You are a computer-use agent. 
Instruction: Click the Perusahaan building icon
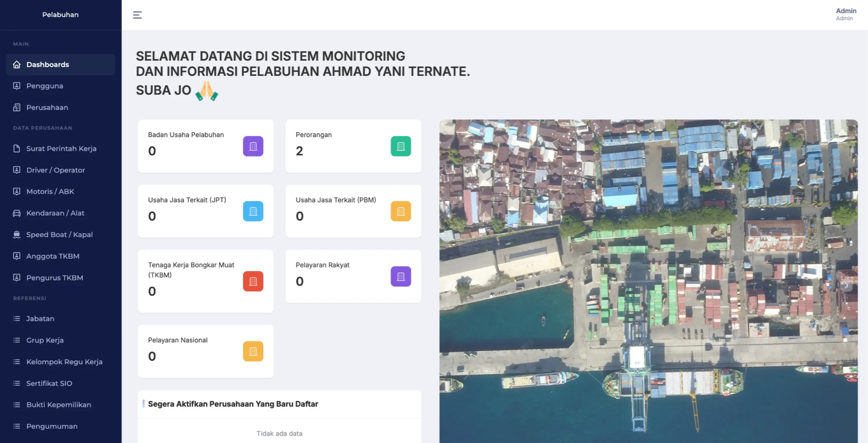click(17, 107)
